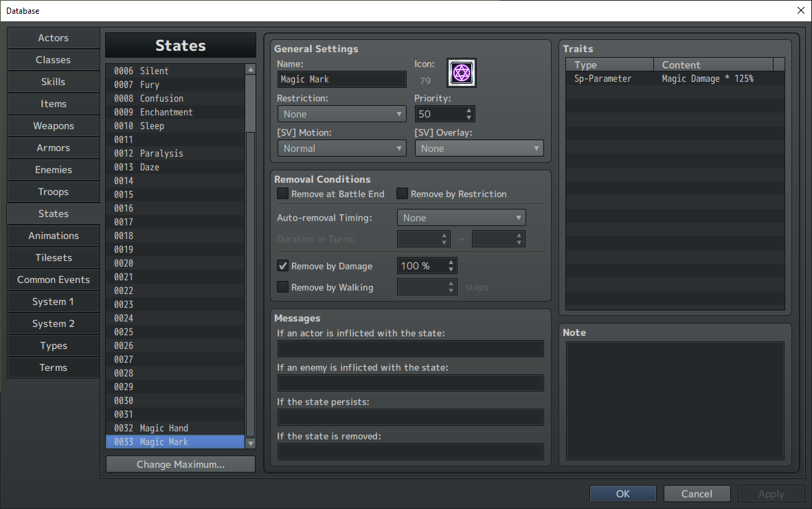Image resolution: width=812 pixels, height=509 pixels.
Task: Open the [SV] Overlay dropdown
Action: [479, 148]
